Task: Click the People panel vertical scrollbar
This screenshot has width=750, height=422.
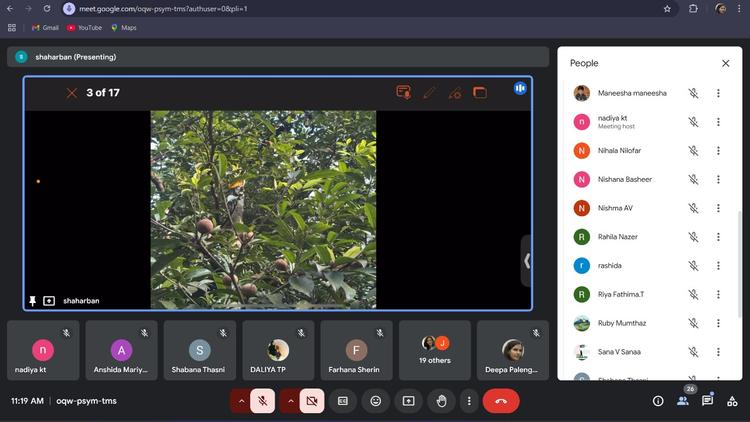Action: 740,250
